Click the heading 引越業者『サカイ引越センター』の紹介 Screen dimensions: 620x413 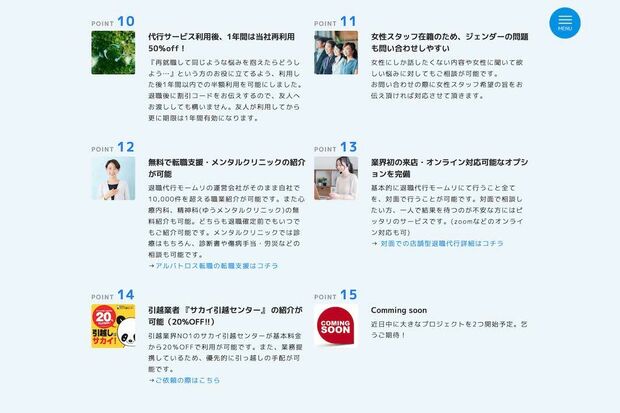pyautogui.click(x=225, y=316)
